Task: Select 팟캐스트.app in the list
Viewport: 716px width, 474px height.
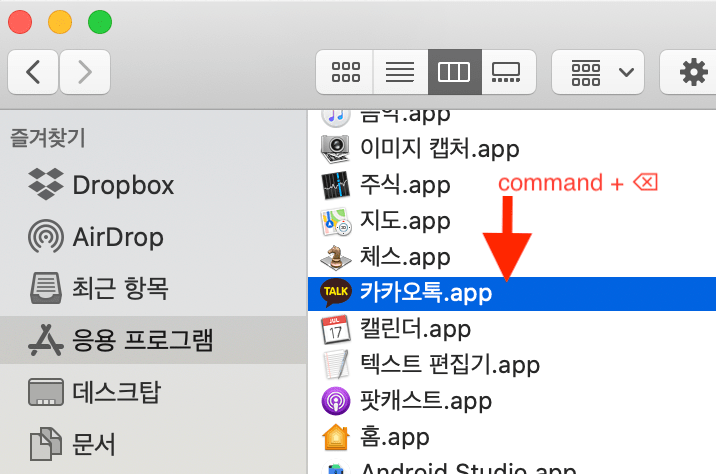Action: click(x=426, y=401)
